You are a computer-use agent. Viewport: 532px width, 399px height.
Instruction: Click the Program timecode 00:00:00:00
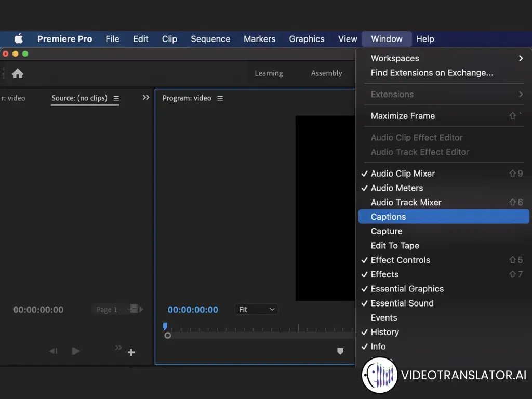click(193, 310)
